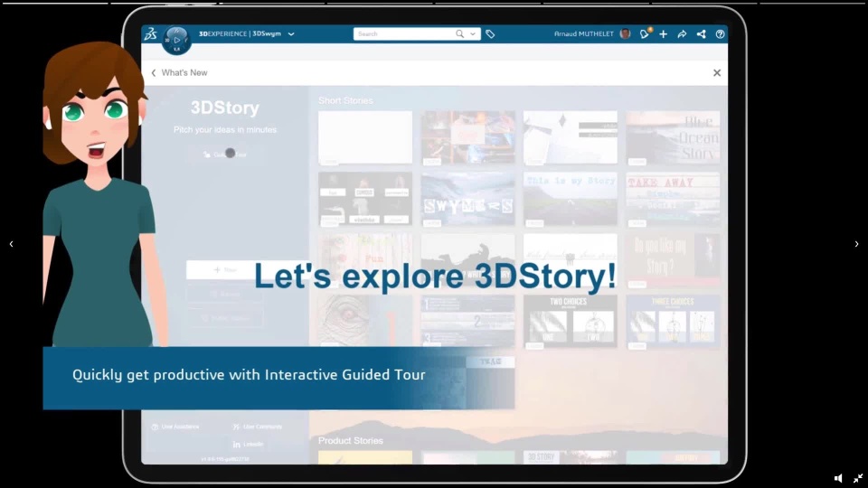The image size is (868, 488).
Task: Click the New story button
Action: coord(225,269)
